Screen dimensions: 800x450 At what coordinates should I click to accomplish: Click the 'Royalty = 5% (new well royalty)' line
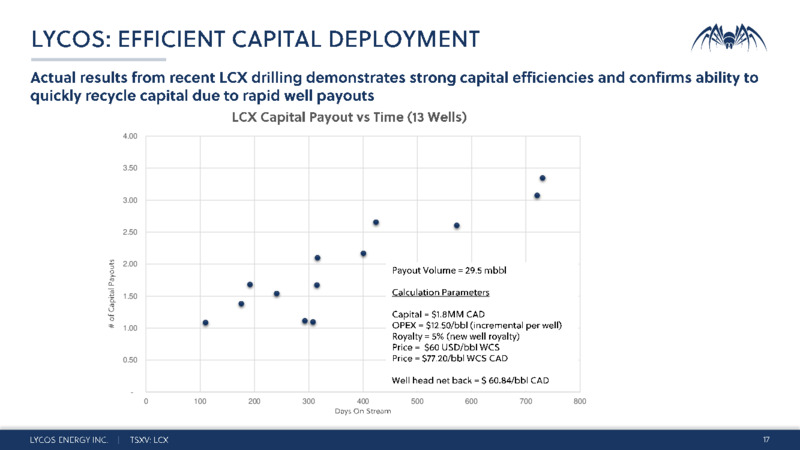[456, 337]
